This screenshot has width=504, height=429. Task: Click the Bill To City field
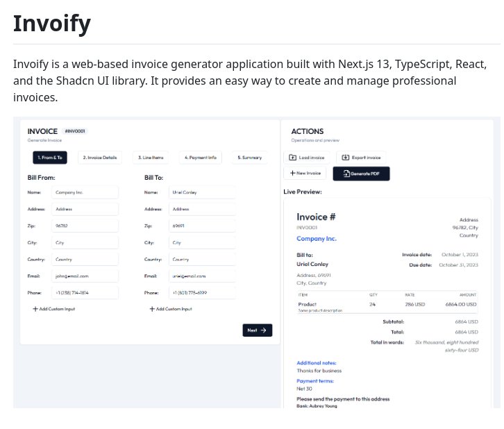[x=201, y=243]
